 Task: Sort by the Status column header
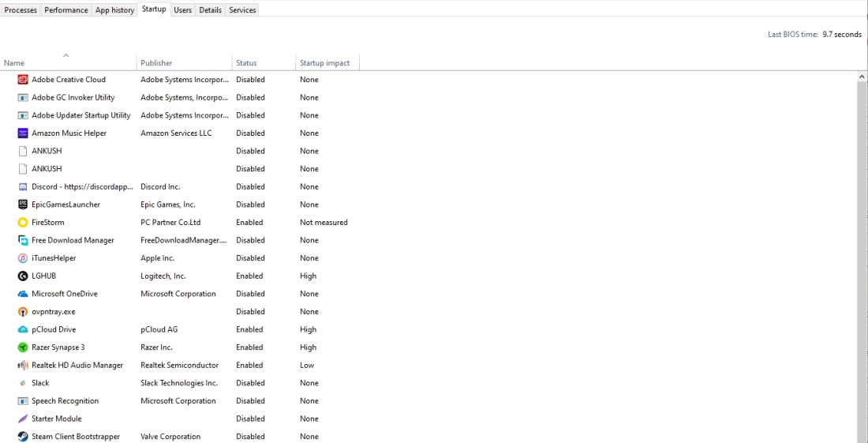[x=264, y=62]
